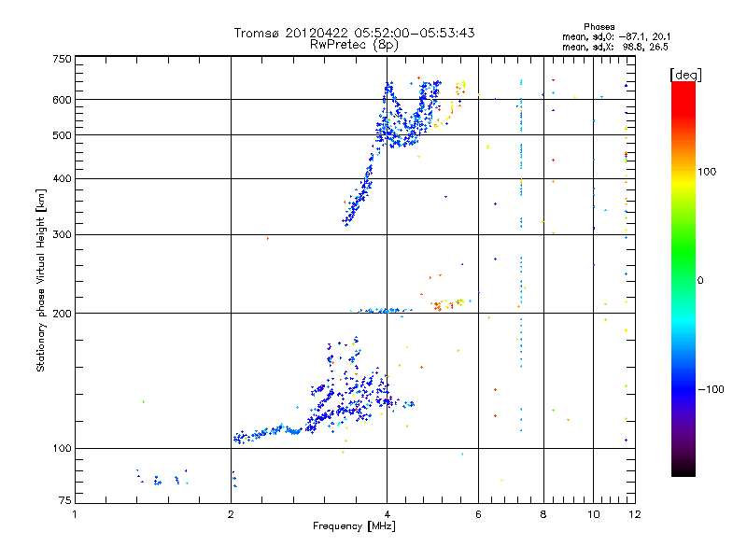
Task: Click the horizontal cyan trace at 200 km
Action: point(381,311)
